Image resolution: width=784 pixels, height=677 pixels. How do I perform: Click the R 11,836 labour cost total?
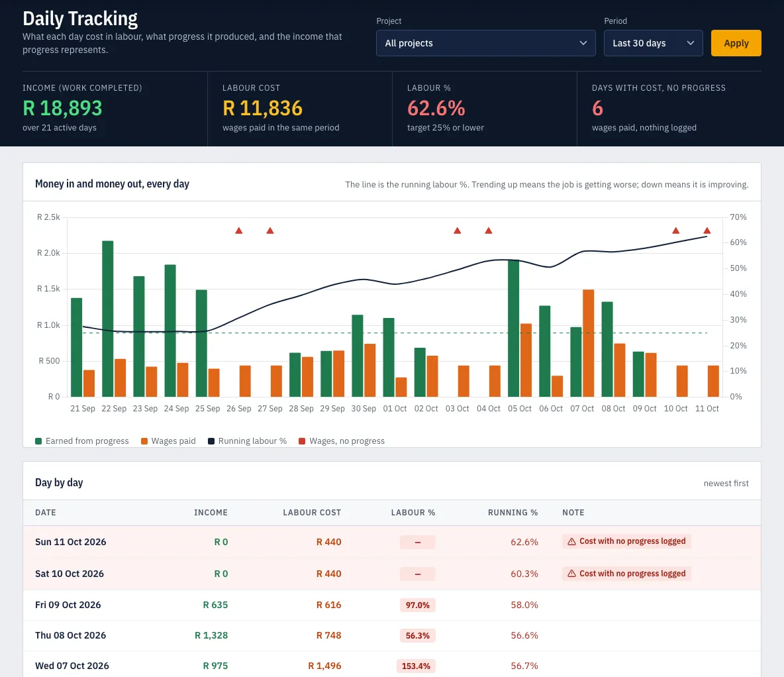coord(262,108)
